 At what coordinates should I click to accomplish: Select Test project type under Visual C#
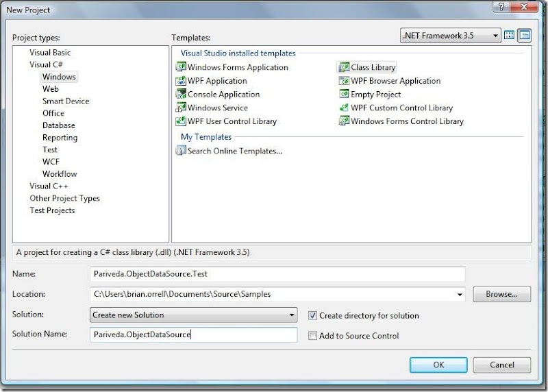click(x=50, y=149)
